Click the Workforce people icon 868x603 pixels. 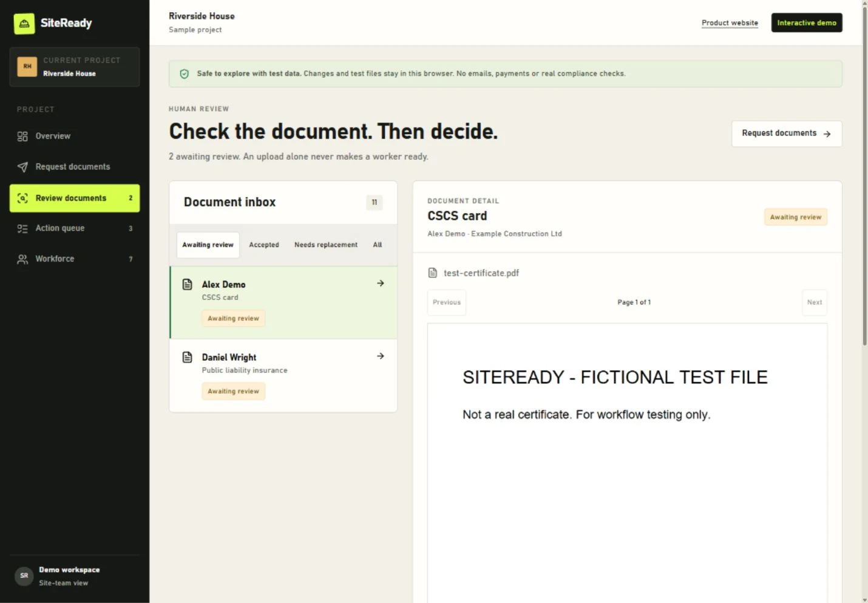tap(22, 259)
